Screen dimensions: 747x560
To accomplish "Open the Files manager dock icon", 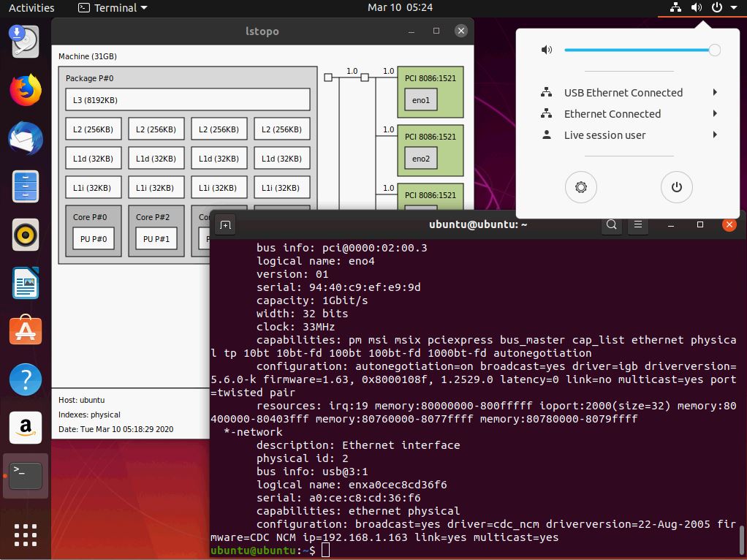I will [26, 186].
